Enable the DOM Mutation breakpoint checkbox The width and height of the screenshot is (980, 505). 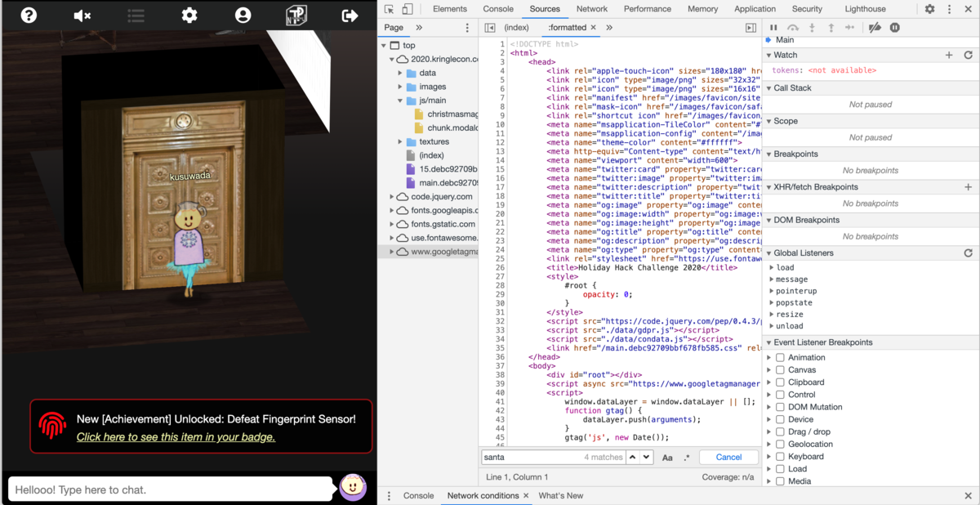780,407
